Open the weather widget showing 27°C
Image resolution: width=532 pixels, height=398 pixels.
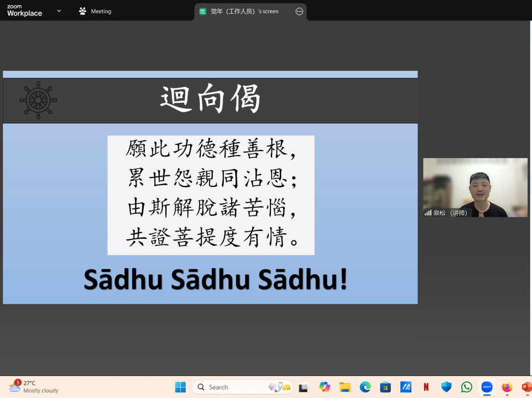(x=33, y=386)
